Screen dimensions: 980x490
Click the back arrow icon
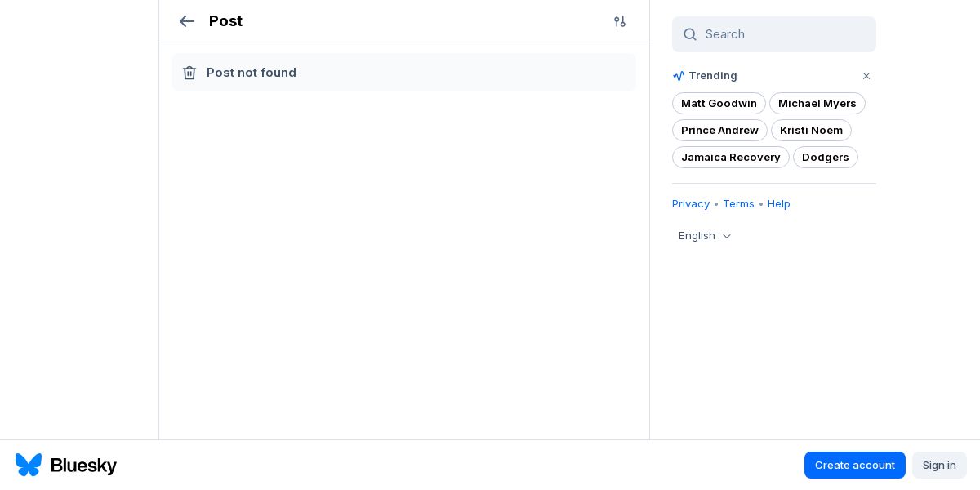pyautogui.click(x=187, y=21)
